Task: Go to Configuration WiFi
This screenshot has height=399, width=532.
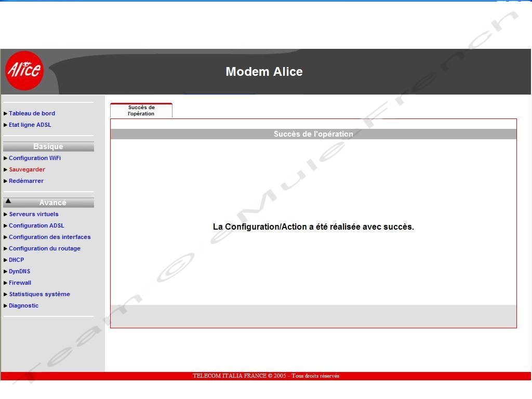Action: click(x=35, y=158)
